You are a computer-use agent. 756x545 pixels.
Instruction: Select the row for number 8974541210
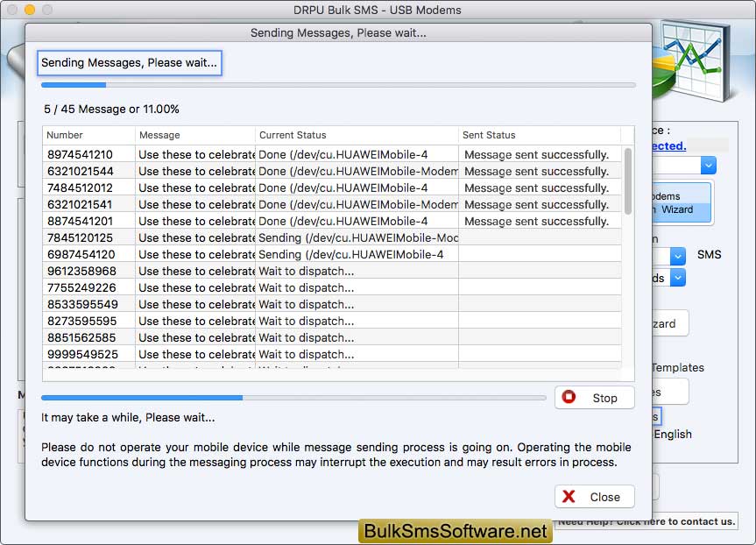click(x=332, y=154)
